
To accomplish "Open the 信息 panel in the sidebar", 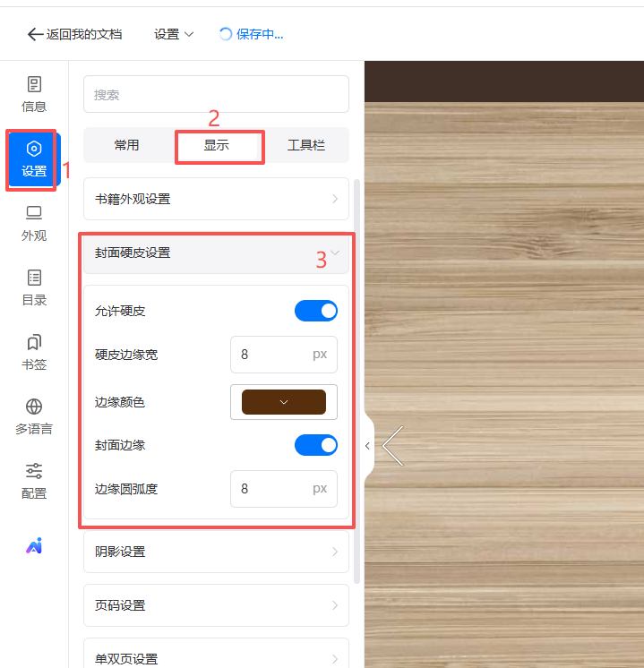I will (x=34, y=94).
